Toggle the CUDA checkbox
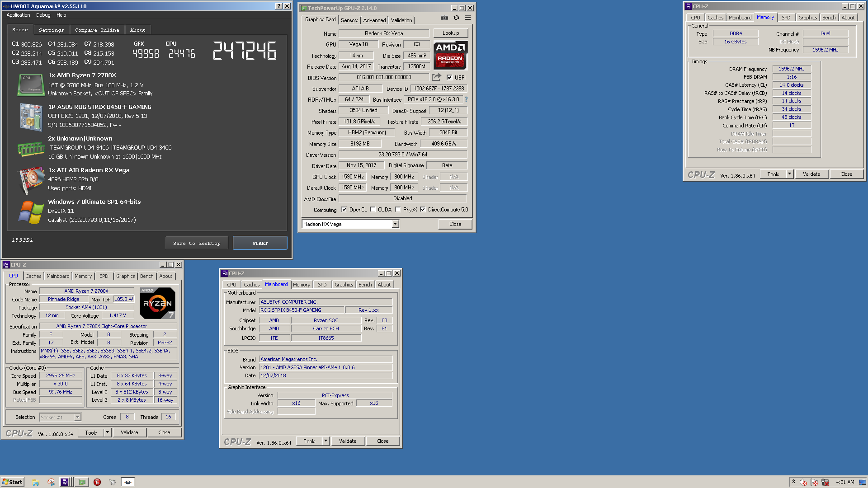This screenshot has width=868, height=488. [373, 210]
